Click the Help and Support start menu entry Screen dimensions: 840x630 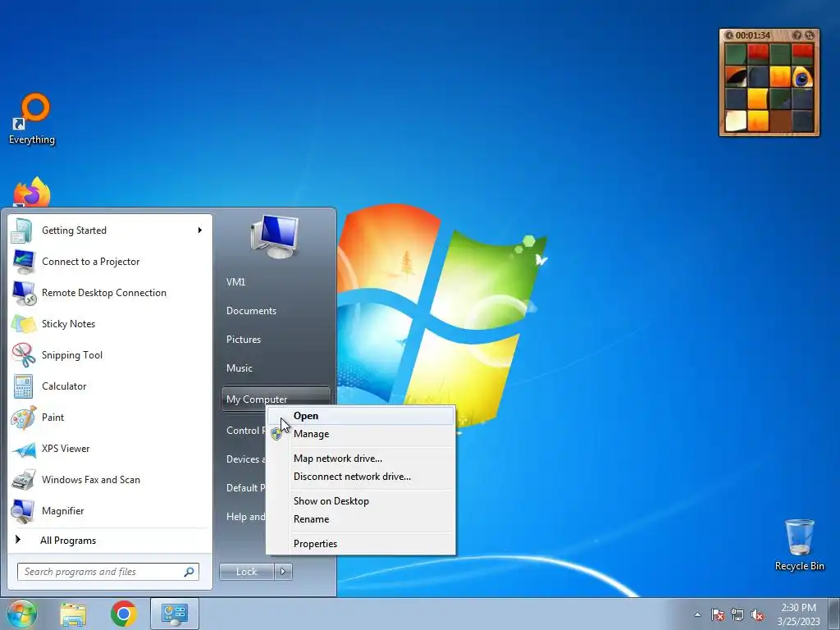pyautogui.click(x=245, y=517)
